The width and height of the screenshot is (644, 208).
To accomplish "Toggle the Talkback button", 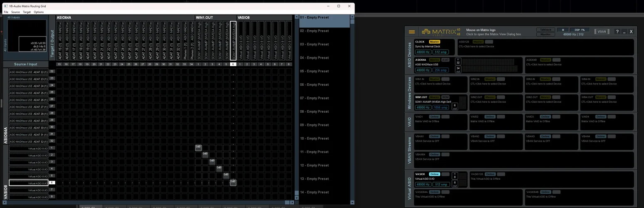I will point(545,30).
